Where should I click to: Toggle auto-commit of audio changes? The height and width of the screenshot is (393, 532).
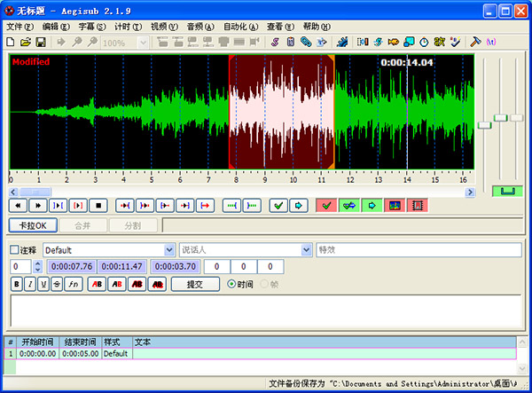(326, 206)
